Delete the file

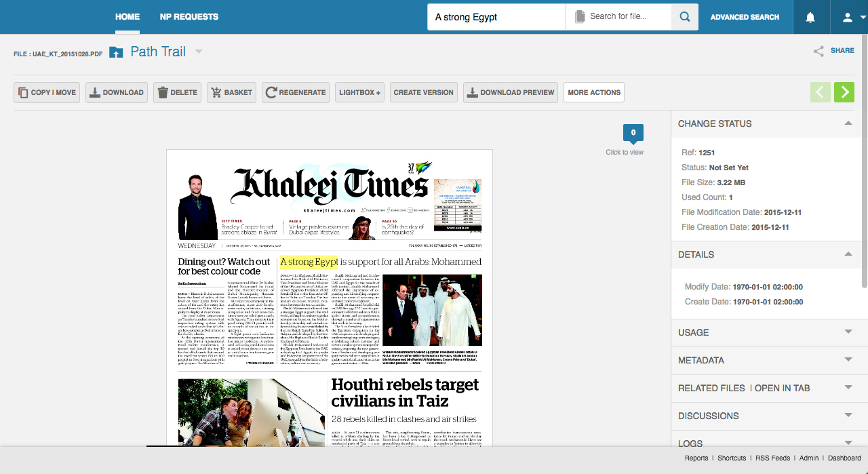coord(178,92)
